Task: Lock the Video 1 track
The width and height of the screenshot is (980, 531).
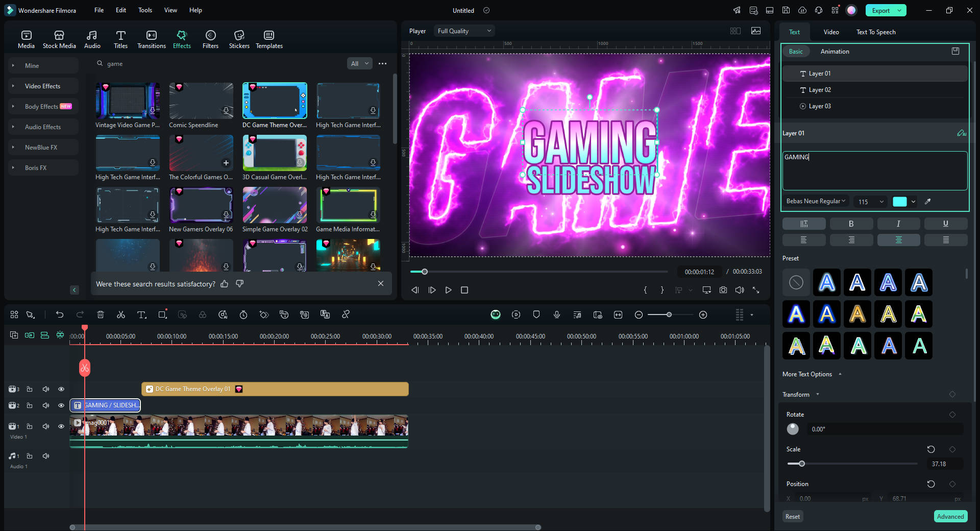Action: click(30, 426)
